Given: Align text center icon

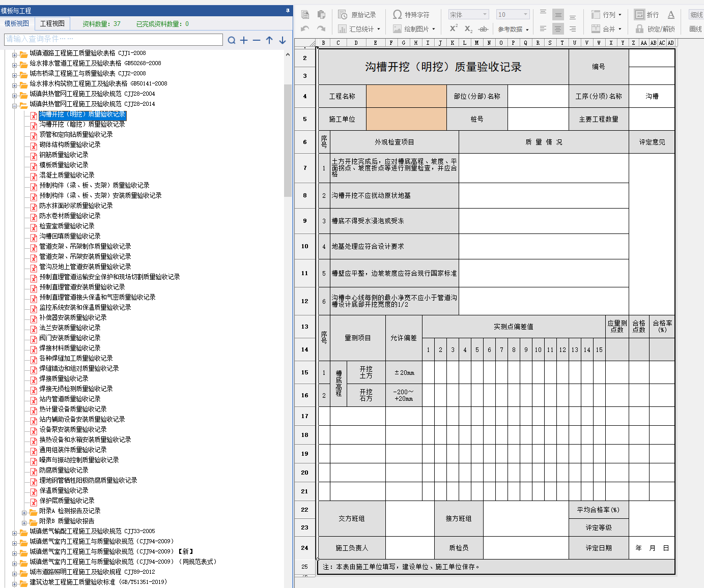Looking at the screenshot, I should point(558,29).
